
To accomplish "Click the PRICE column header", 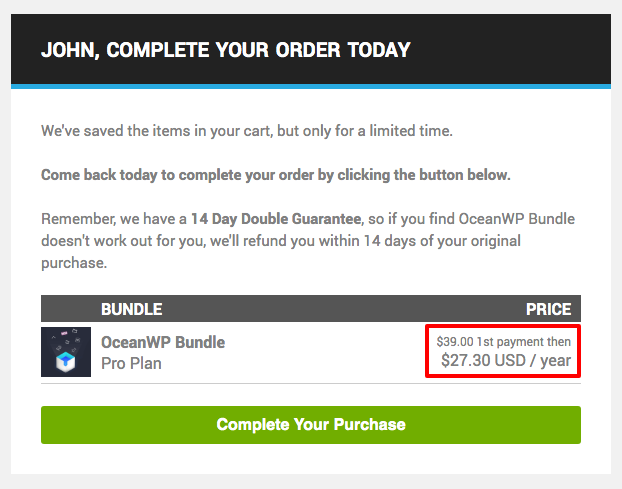I will pyautogui.click(x=548, y=309).
